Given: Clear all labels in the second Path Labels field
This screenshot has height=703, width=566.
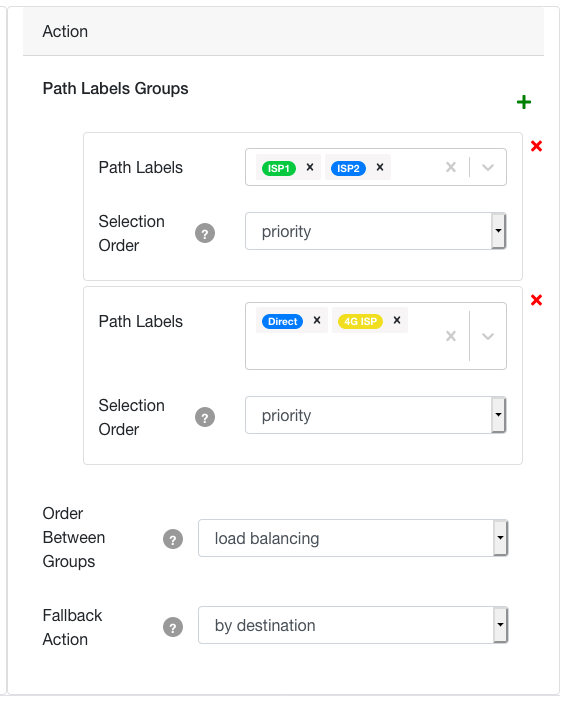Looking at the screenshot, I should pyautogui.click(x=451, y=336).
